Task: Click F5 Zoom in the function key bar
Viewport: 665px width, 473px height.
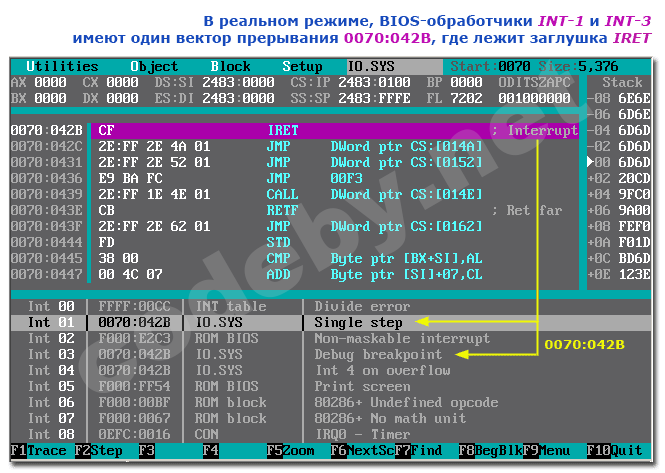Action: coord(291,451)
